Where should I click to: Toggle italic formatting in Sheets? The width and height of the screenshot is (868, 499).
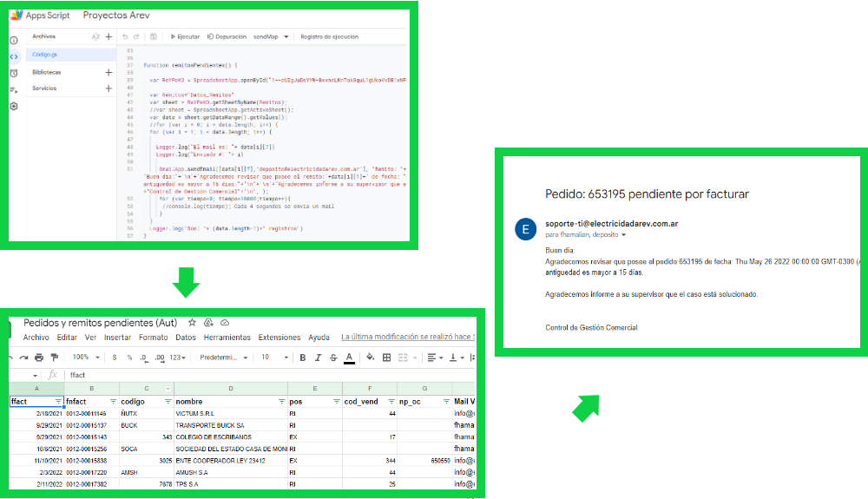pos(318,358)
